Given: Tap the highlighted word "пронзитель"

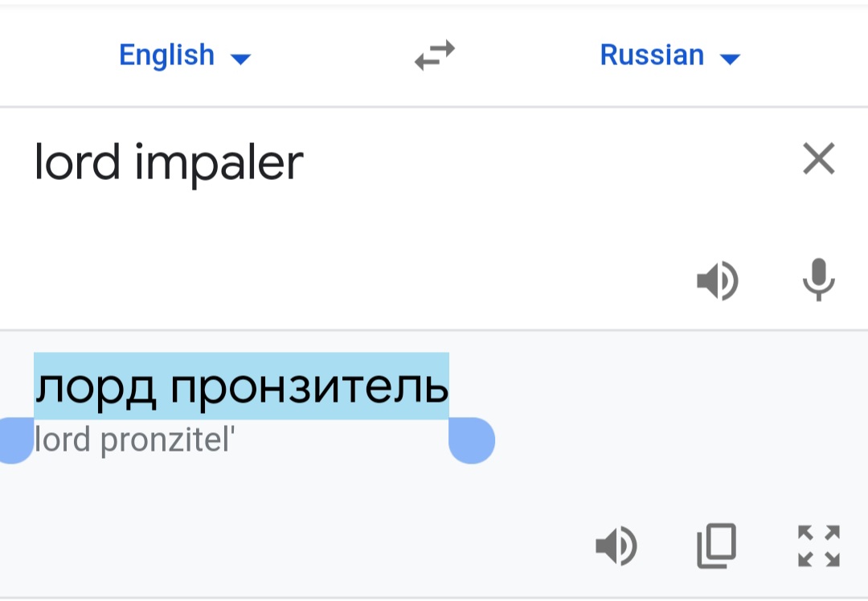Looking at the screenshot, I should point(309,387).
